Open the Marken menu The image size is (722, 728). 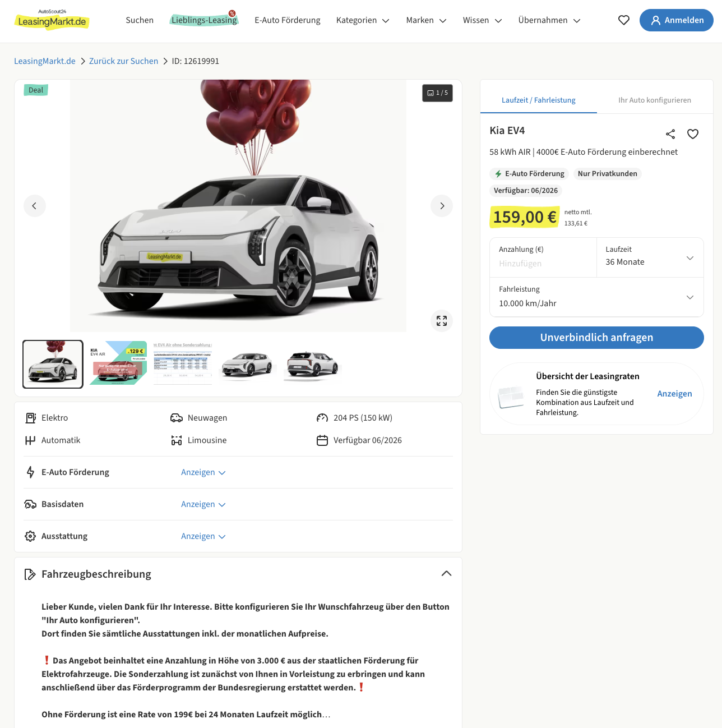coord(426,20)
